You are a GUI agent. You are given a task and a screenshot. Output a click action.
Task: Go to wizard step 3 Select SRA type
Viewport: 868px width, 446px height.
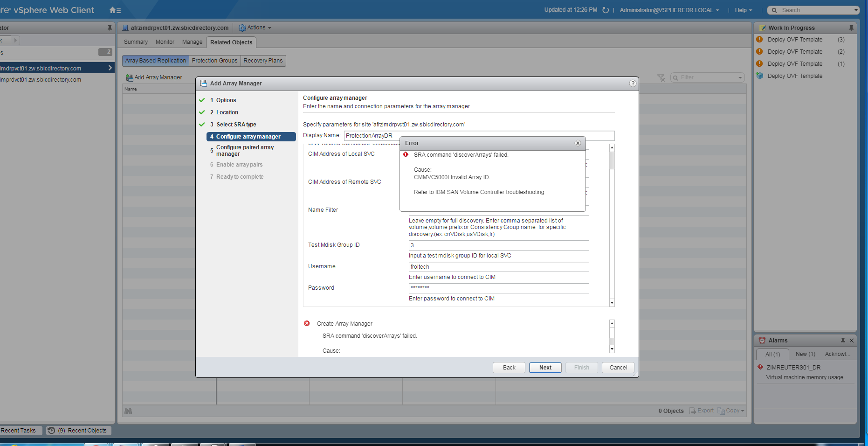pyautogui.click(x=236, y=125)
